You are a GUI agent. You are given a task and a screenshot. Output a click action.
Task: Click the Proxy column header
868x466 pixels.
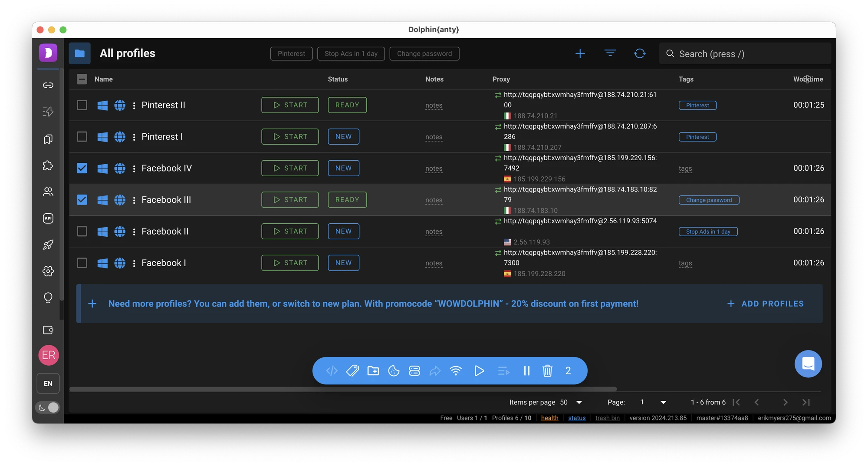pyautogui.click(x=501, y=79)
